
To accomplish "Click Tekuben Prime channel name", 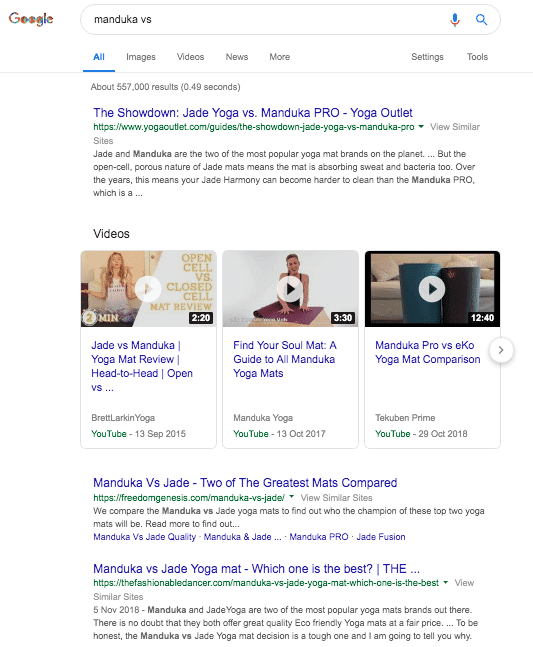I will (x=405, y=418).
